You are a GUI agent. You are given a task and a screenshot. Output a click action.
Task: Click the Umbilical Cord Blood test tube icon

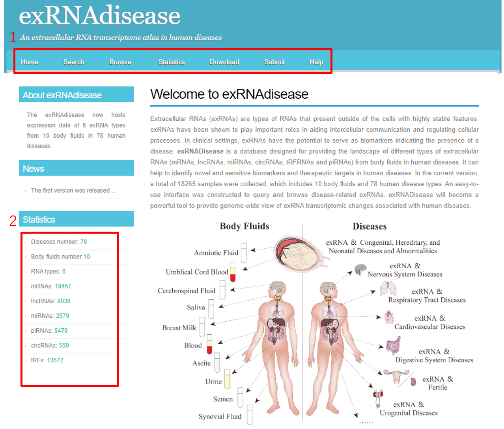point(233,272)
